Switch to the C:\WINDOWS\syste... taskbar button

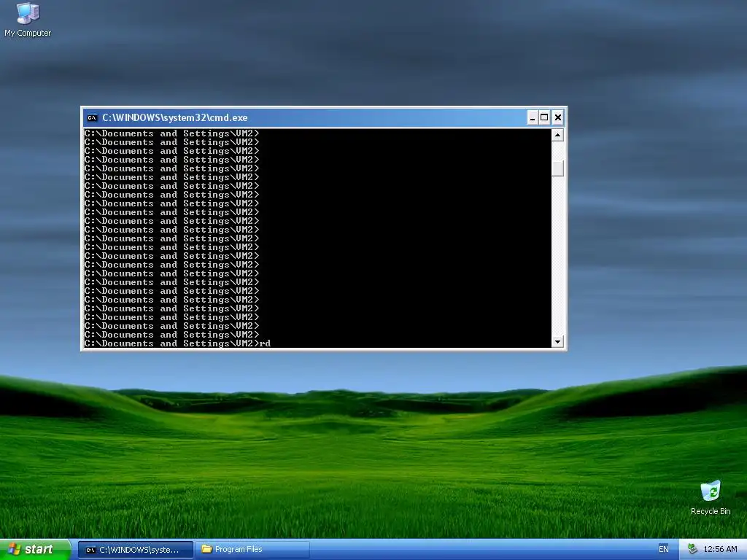(136, 550)
